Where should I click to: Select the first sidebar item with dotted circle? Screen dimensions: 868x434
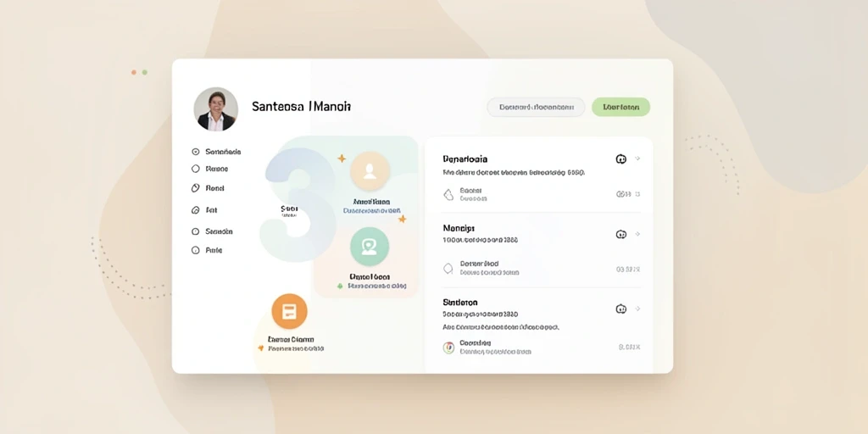[216, 152]
